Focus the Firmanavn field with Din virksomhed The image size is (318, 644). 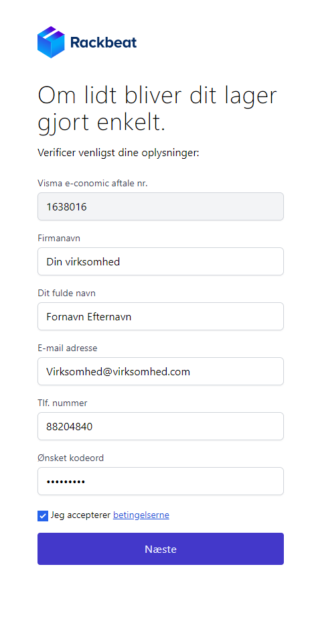[x=161, y=261]
